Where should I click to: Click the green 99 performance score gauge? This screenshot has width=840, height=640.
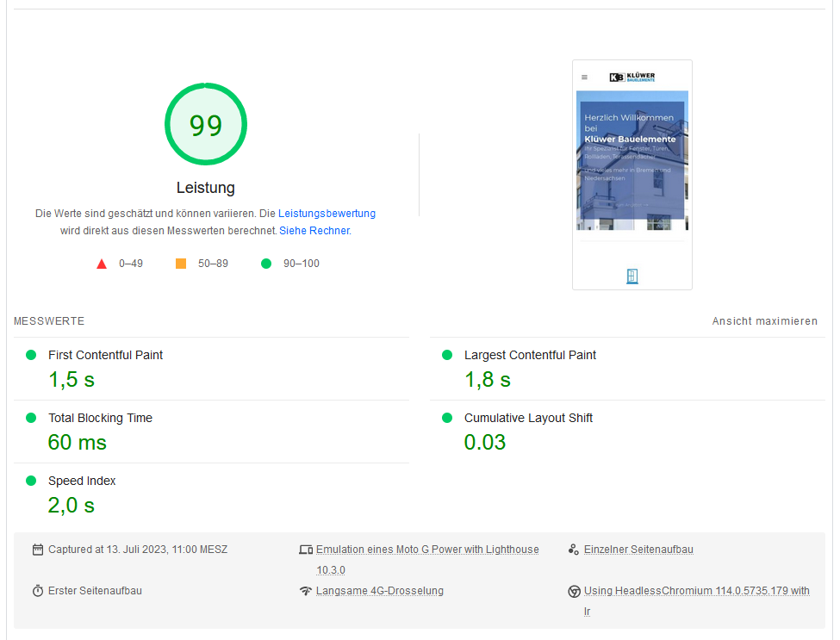(x=206, y=124)
